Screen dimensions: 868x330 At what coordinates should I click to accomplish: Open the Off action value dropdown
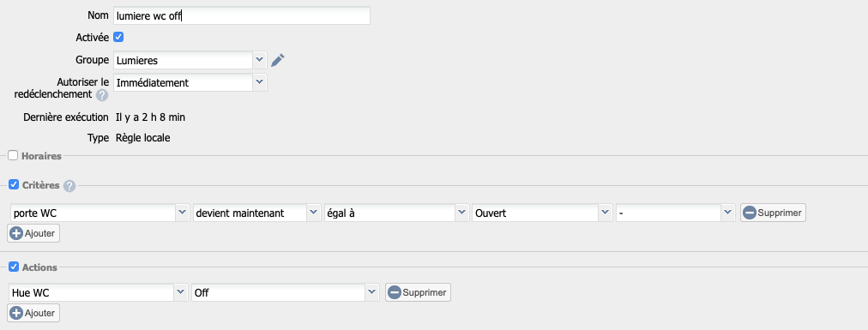coord(285,292)
